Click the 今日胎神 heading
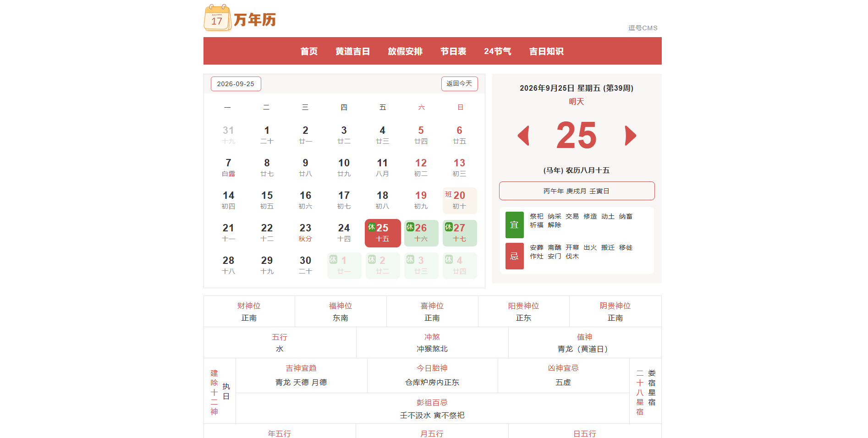The height and width of the screenshot is (438, 868). pos(432,368)
